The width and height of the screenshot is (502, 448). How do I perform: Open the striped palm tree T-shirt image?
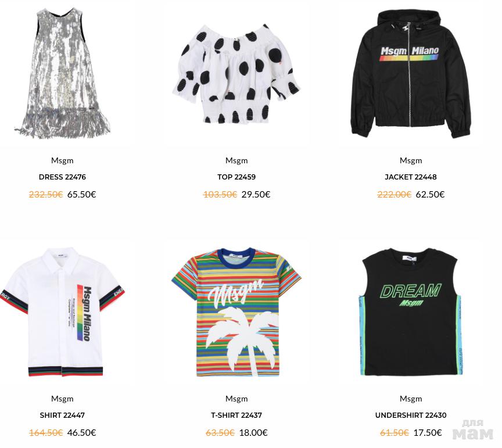pos(236,311)
